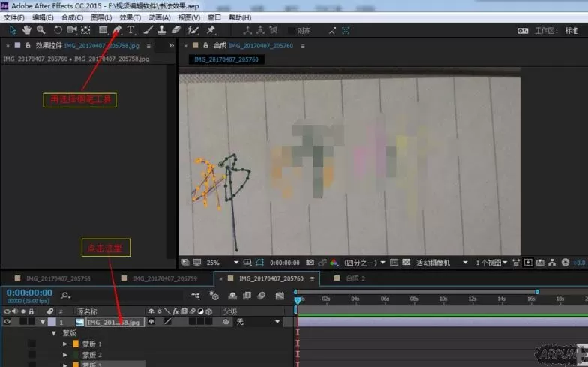Expand the 蒙版 1 mask properties

pos(64,344)
